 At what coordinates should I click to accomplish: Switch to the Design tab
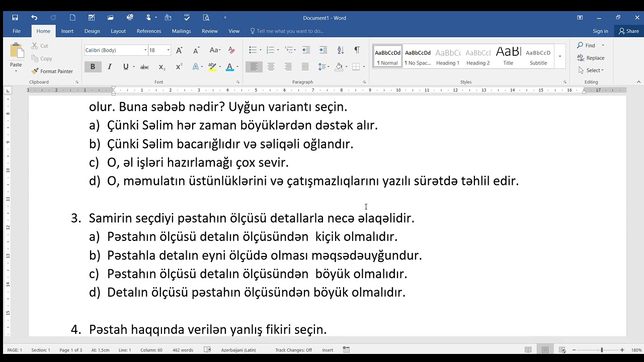click(92, 31)
